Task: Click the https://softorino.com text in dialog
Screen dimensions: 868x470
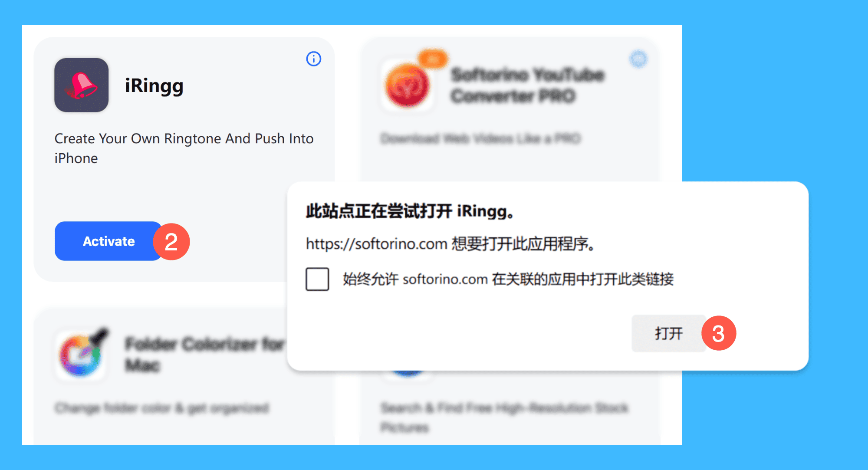Action: click(376, 244)
